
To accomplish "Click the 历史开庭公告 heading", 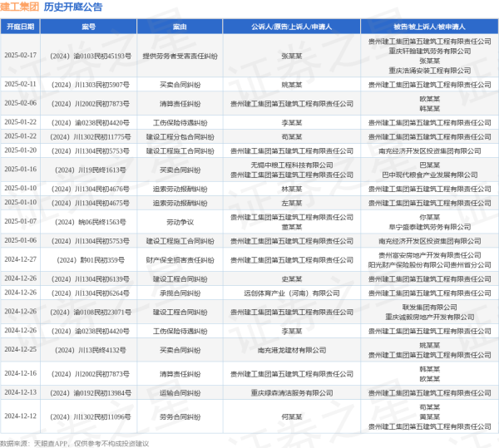I will coord(73,7).
